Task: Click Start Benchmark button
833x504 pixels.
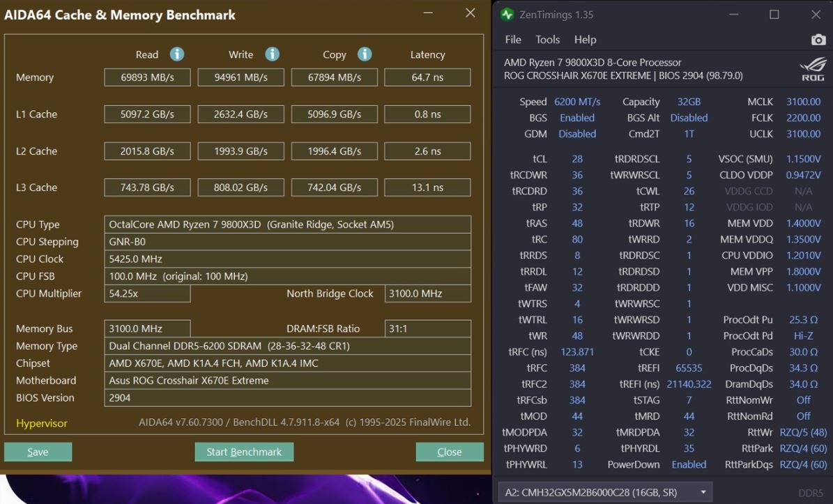Action: (244, 452)
